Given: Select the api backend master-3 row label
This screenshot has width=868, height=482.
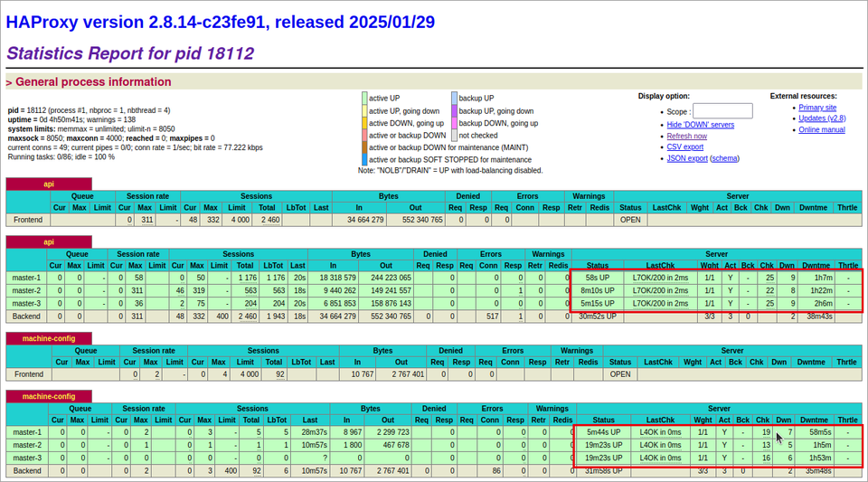Looking at the screenshot, I should 26,303.
